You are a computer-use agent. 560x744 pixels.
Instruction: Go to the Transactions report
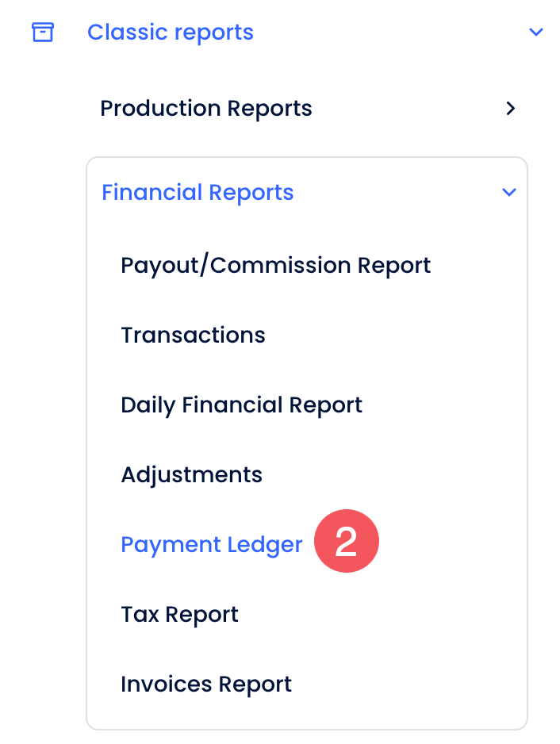click(193, 336)
